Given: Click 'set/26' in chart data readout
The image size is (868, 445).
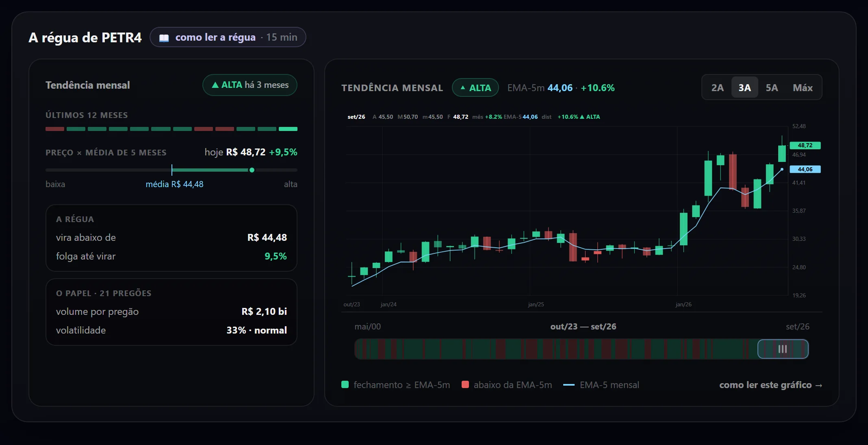Looking at the screenshot, I should point(356,117).
